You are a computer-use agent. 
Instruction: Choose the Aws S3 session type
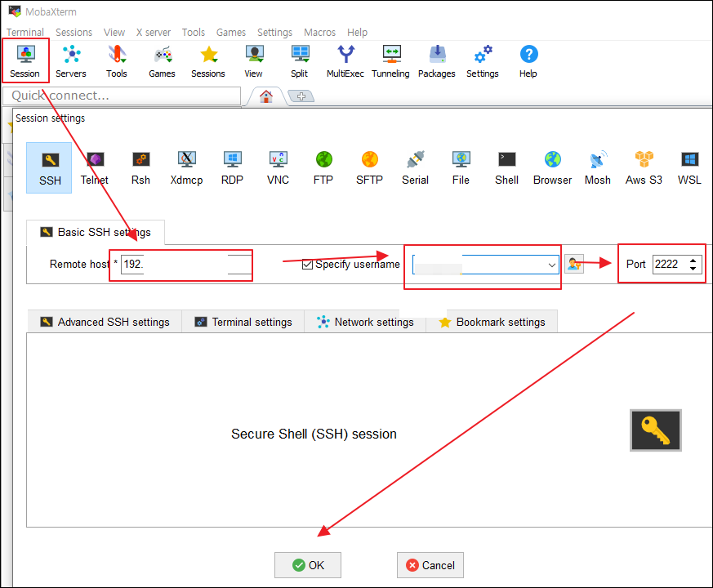644,167
